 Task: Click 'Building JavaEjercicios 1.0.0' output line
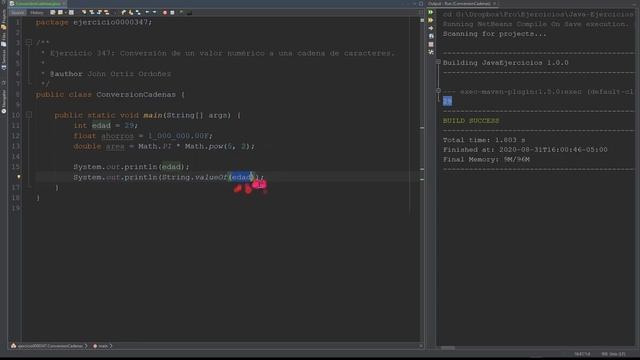click(506, 63)
